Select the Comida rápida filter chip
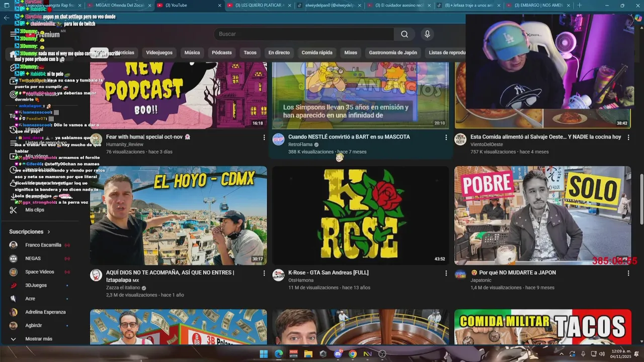Image resolution: width=644 pixels, height=362 pixels. [317, 53]
